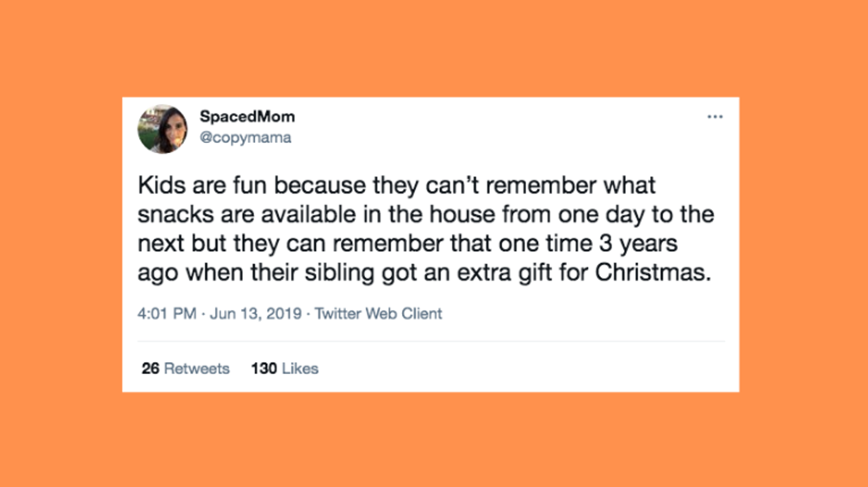Click the 4:01 PM timestamp
The width and height of the screenshot is (868, 487).
[166, 313]
